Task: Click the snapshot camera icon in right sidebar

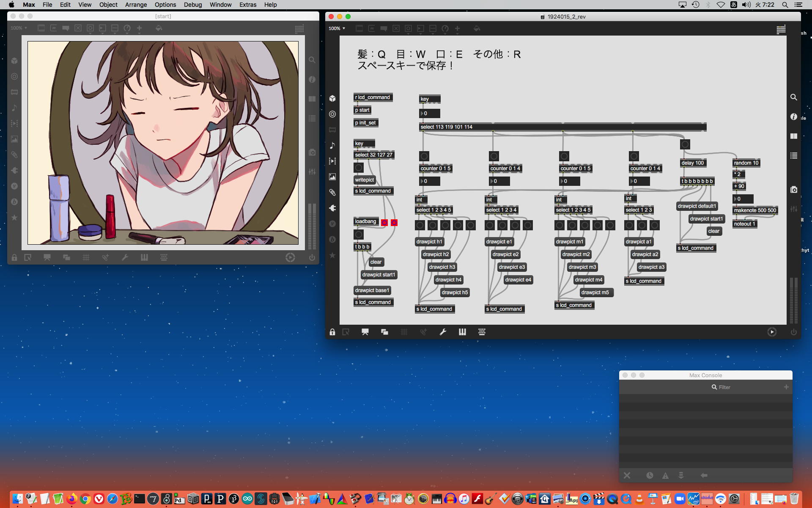Action: [794, 189]
